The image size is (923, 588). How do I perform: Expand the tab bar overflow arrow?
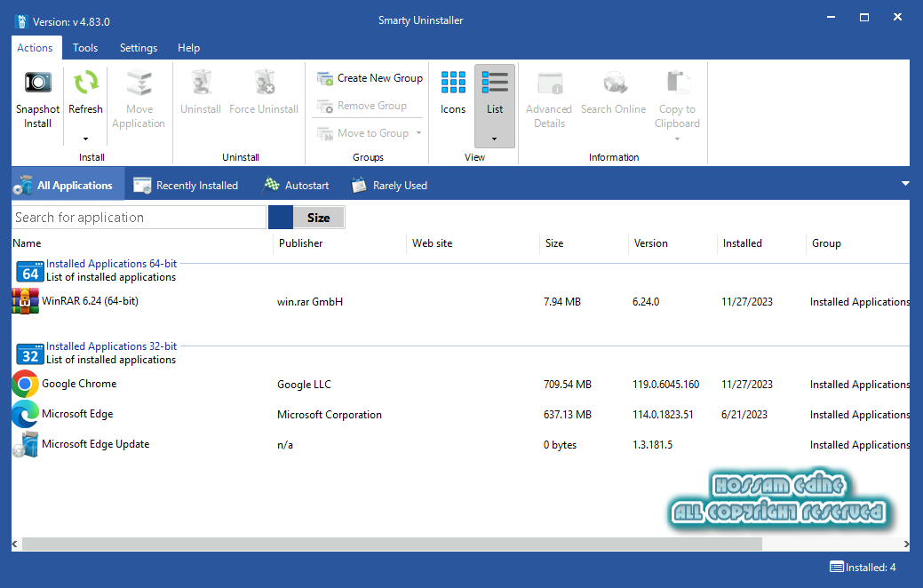coord(905,184)
